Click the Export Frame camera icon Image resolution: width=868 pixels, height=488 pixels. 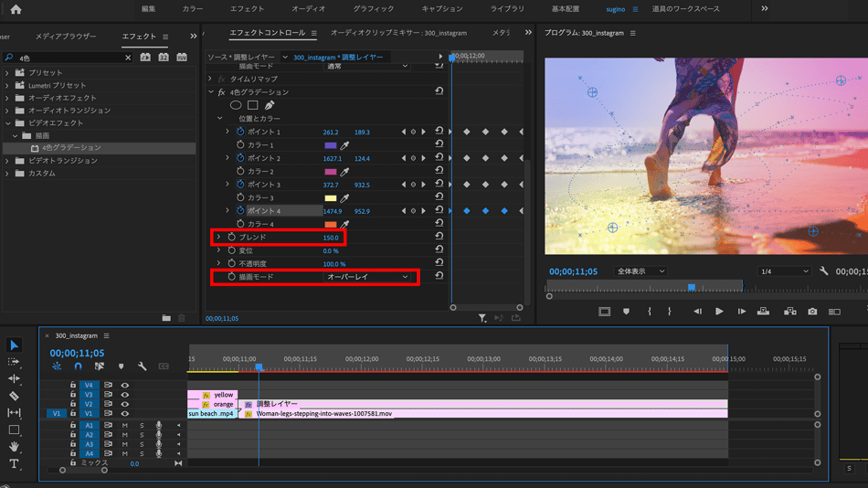pyautogui.click(x=812, y=312)
